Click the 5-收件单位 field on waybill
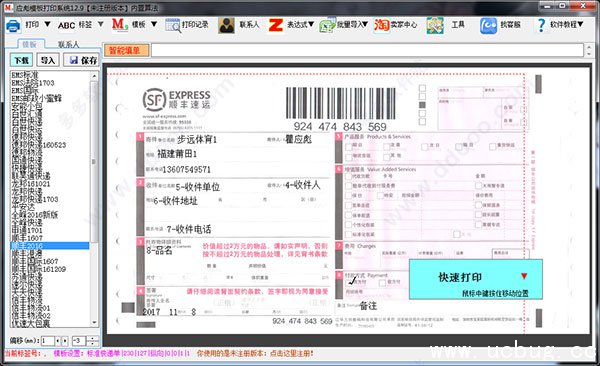 197,187
